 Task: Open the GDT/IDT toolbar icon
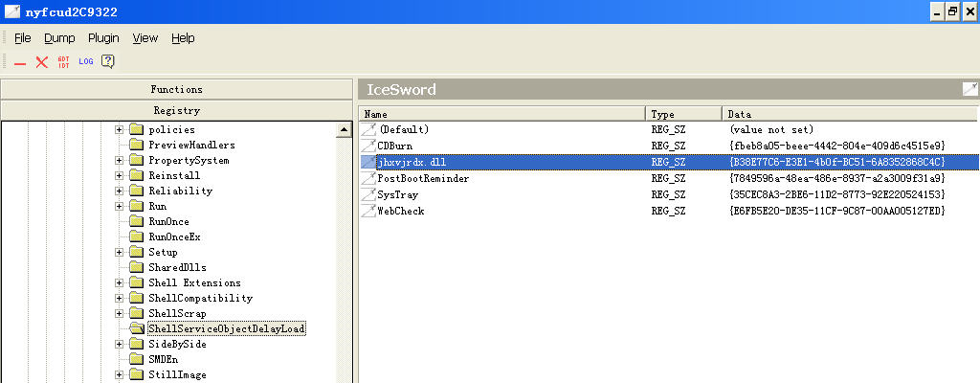click(64, 62)
